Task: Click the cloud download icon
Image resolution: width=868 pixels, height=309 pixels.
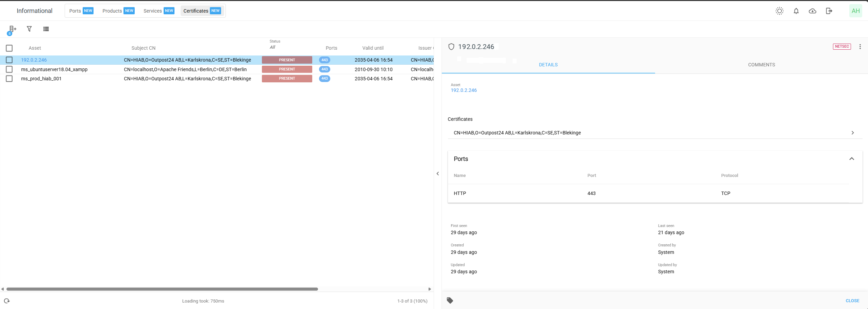Action: pos(812,11)
